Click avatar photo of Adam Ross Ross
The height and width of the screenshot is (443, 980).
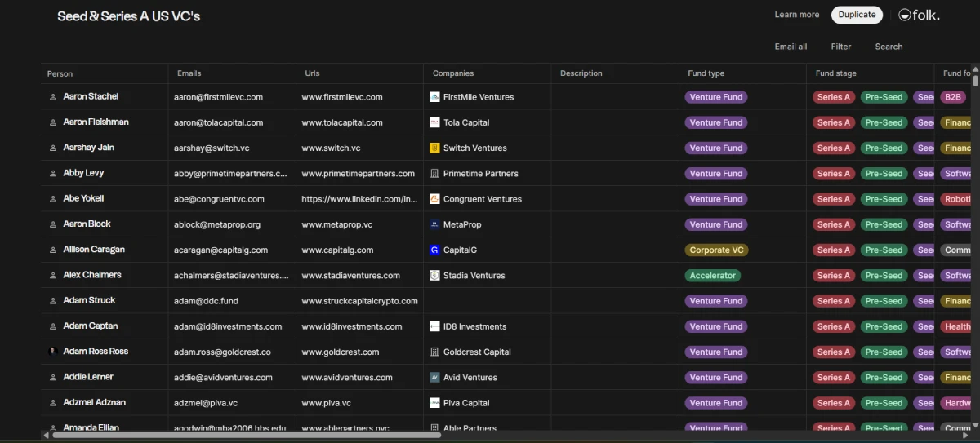tap(53, 352)
